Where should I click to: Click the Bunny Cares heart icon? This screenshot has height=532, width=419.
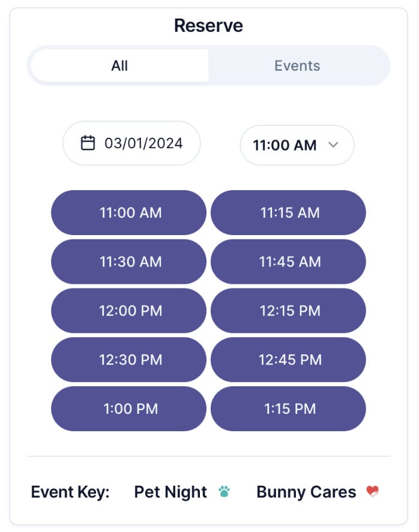click(x=372, y=492)
